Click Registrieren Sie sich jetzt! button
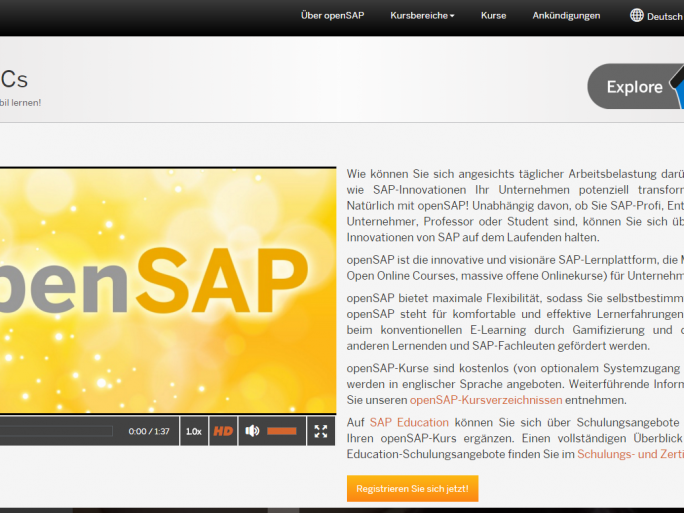This screenshot has width=684, height=513. (x=412, y=489)
